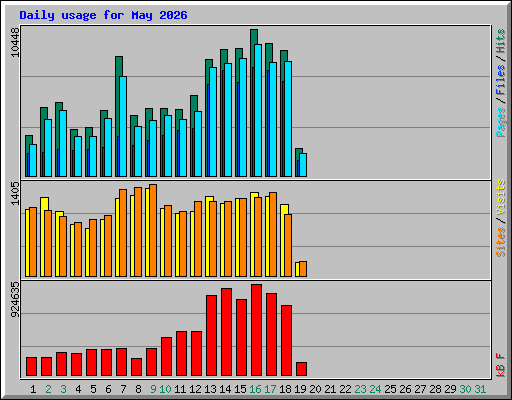Click day label 18 on the x-axis
This screenshot has width=512, height=400.
285,389
